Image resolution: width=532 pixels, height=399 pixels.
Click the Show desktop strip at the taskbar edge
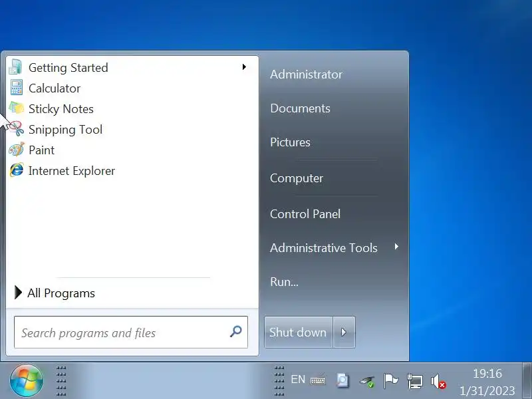tap(527, 380)
